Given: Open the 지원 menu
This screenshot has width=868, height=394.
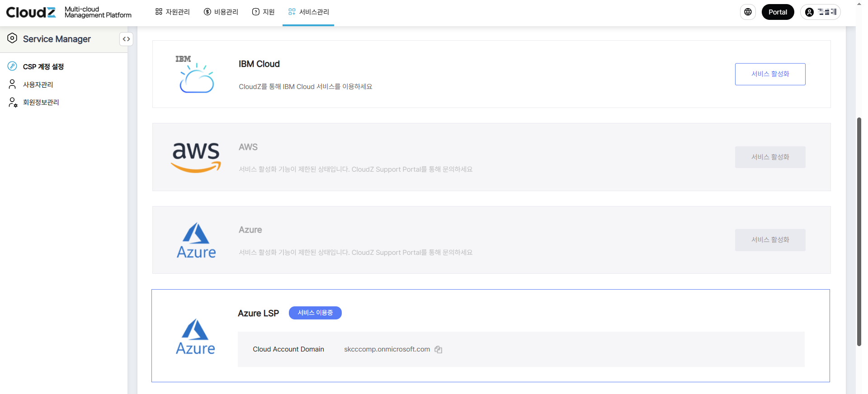Looking at the screenshot, I should point(263,12).
